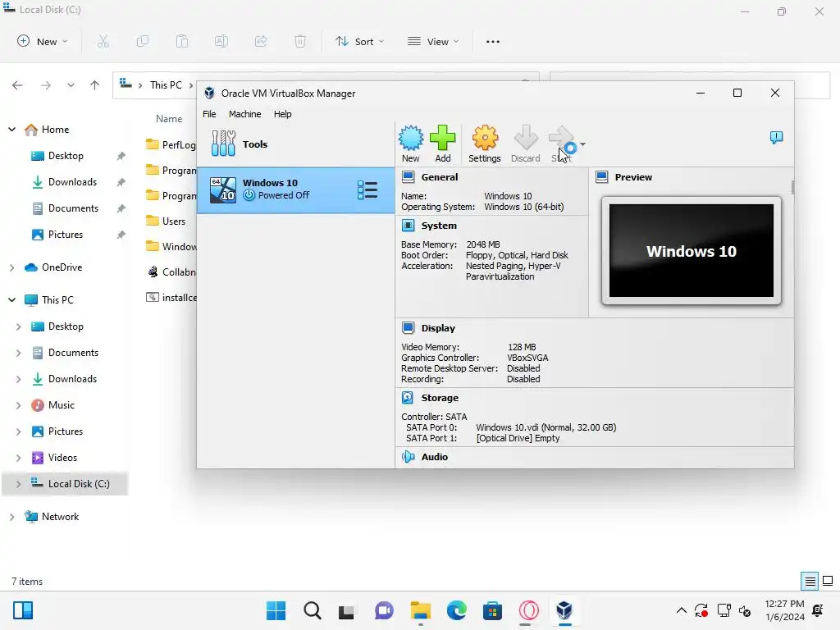Open the See more ellipsis in File Explorer
Screen dimensions: 840x630
[x=493, y=41]
